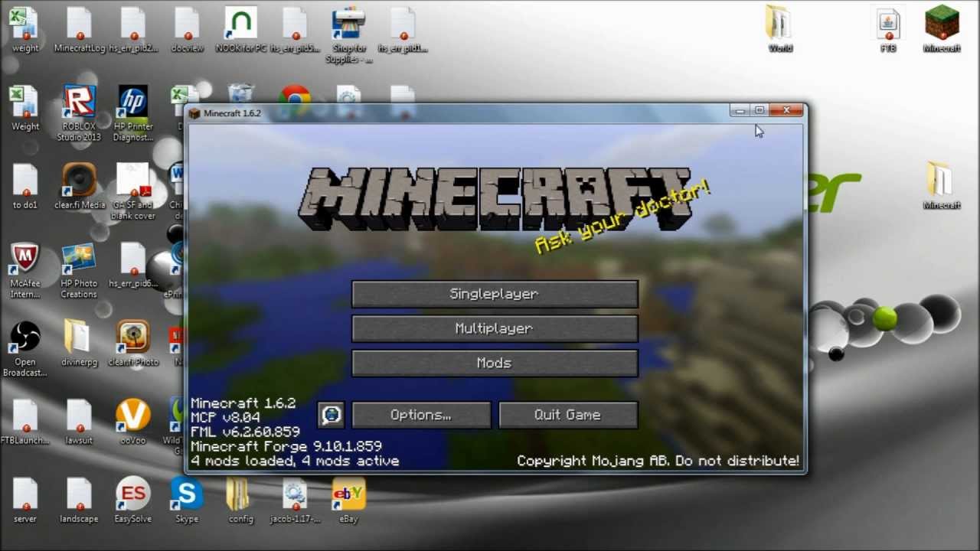The height and width of the screenshot is (551, 980).
Task: Minimize the Minecraft 1.6.2 window
Action: pyautogui.click(x=740, y=111)
